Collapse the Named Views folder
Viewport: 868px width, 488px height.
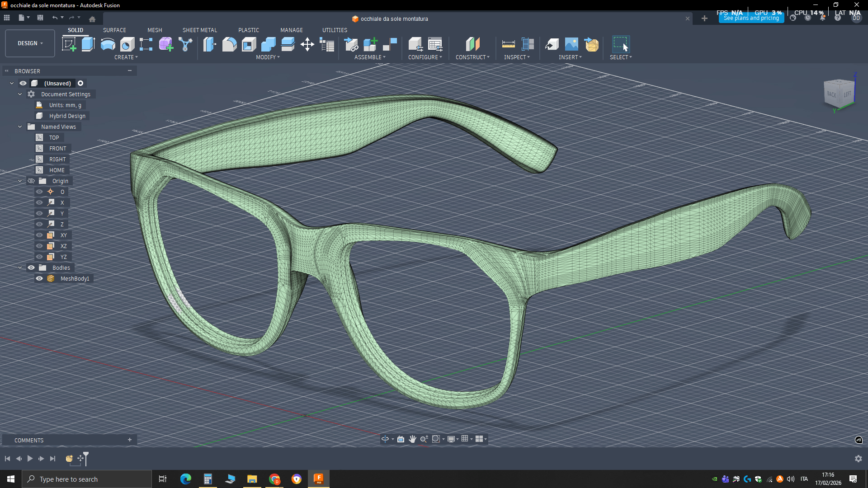click(x=20, y=127)
